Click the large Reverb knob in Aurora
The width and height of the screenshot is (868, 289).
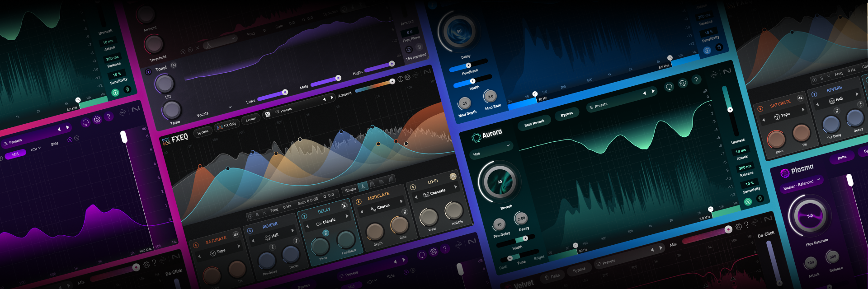tap(499, 182)
